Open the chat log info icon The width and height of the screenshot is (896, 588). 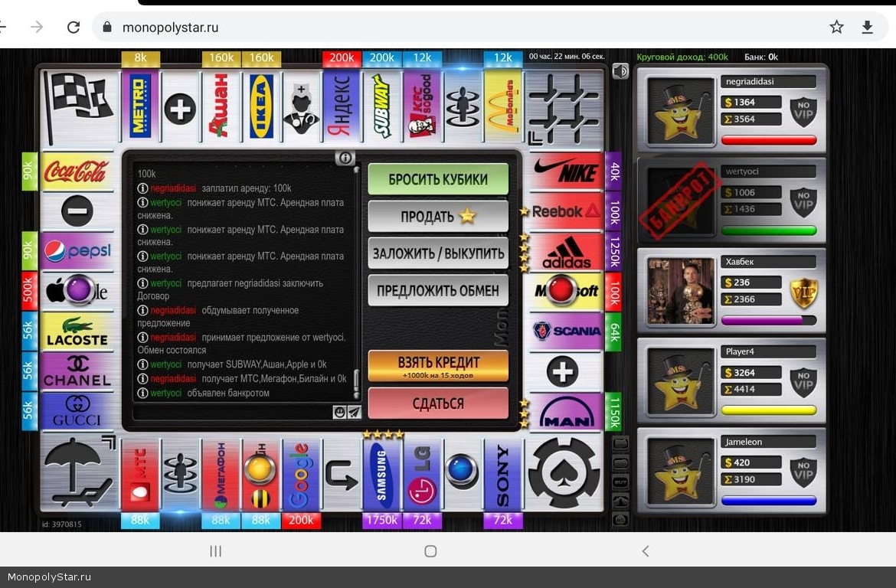pos(345,158)
